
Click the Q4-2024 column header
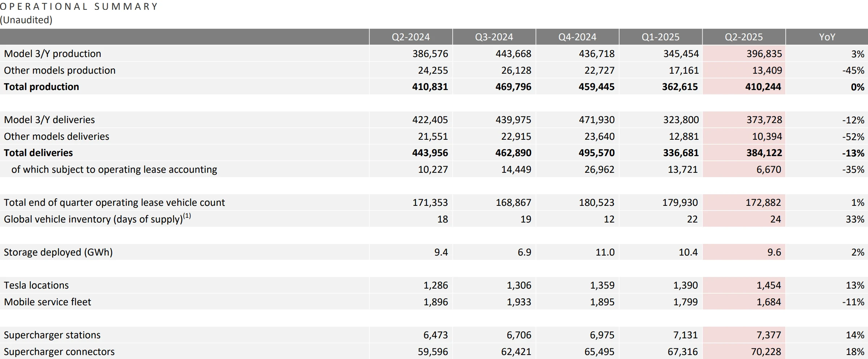pyautogui.click(x=577, y=37)
